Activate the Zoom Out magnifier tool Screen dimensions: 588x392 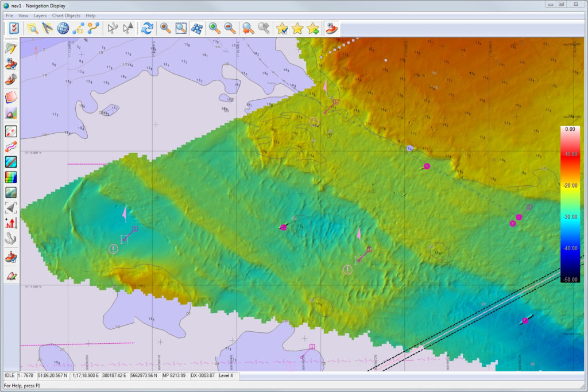tap(230, 28)
